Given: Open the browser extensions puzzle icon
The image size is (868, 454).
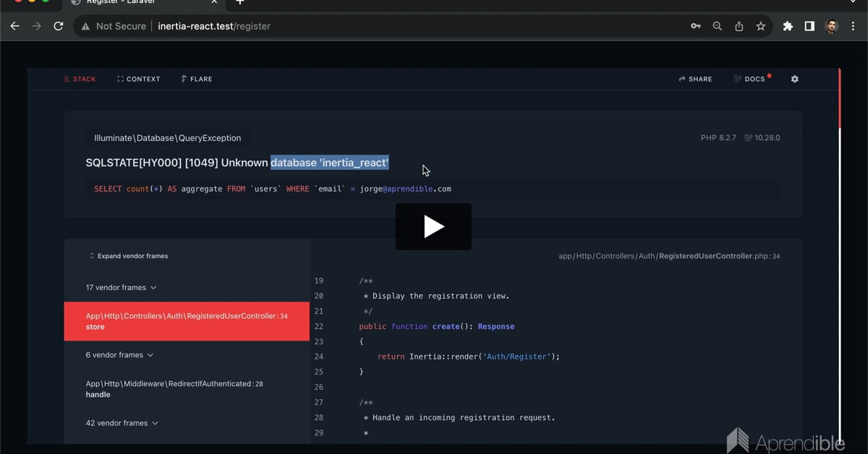Looking at the screenshot, I should (788, 26).
